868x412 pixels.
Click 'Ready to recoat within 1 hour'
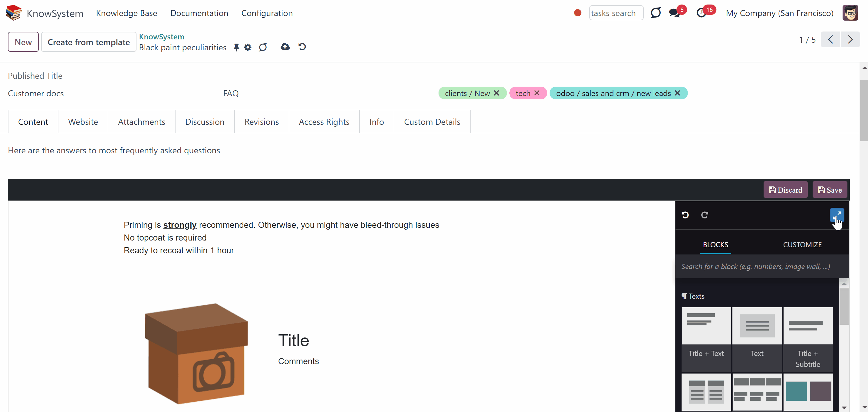pyautogui.click(x=179, y=251)
